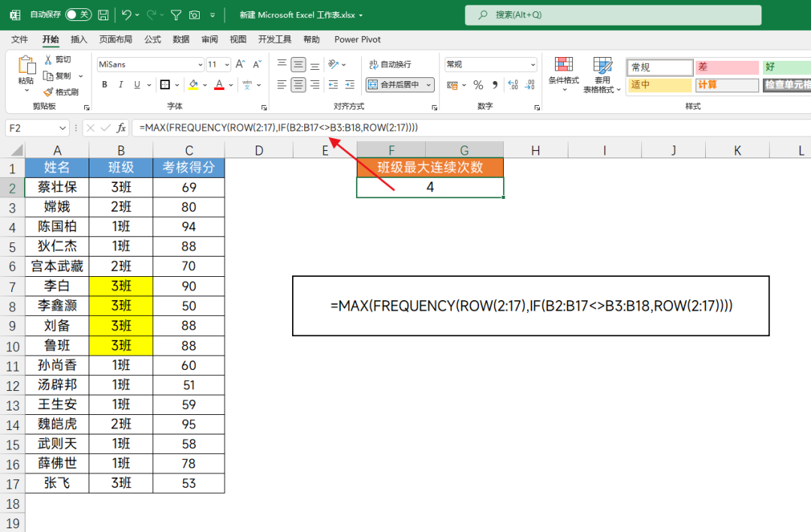Toggle Bold formatting
Viewport: 811px width, 532px height.
tap(105, 85)
